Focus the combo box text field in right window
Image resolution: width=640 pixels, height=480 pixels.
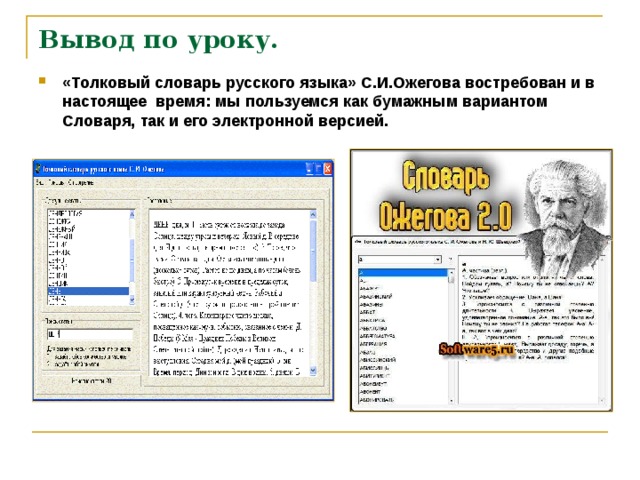tap(396, 259)
